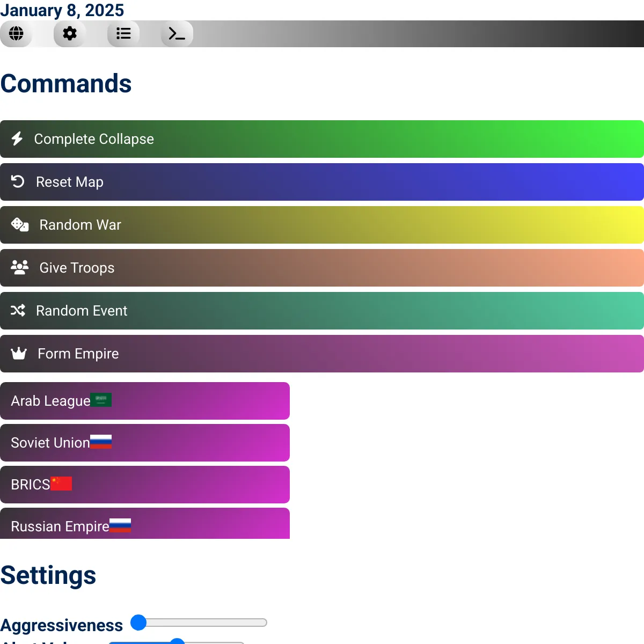Select the Give Troops command
This screenshot has height=644, width=644.
[x=322, y=268]
